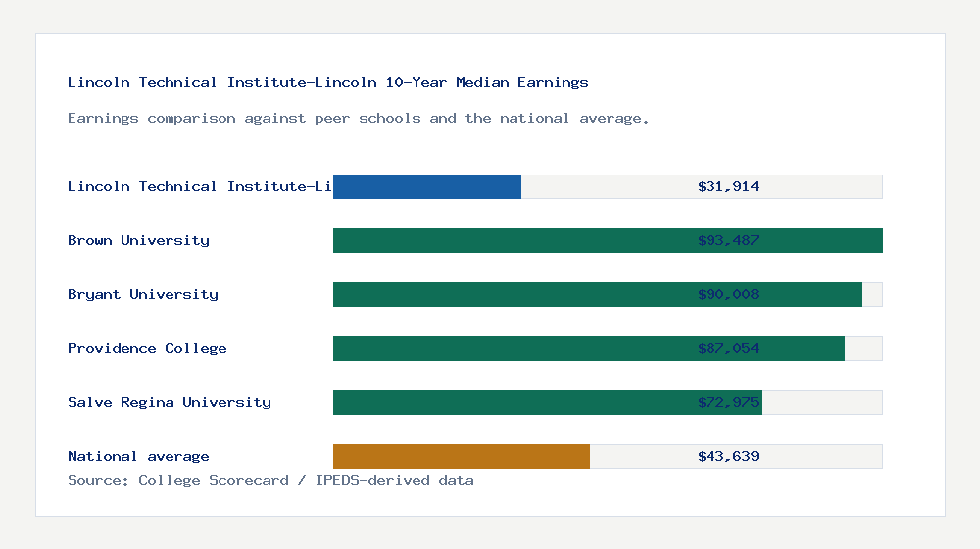Click the 'Source: College Scorecard / IPEDS-derived data' note

(x=270, y=480)
